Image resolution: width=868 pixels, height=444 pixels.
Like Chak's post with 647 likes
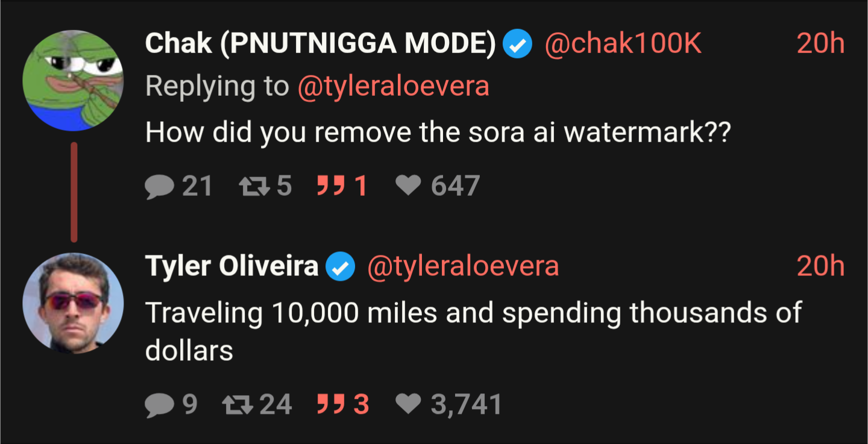point(408,186)
